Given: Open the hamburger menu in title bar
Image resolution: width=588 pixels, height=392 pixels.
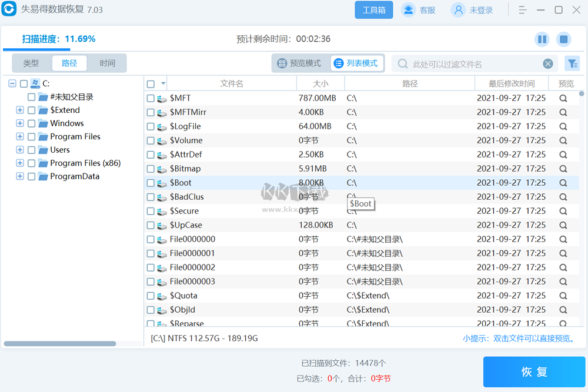Looking at the screenshot, I should (x=522, y=10).
